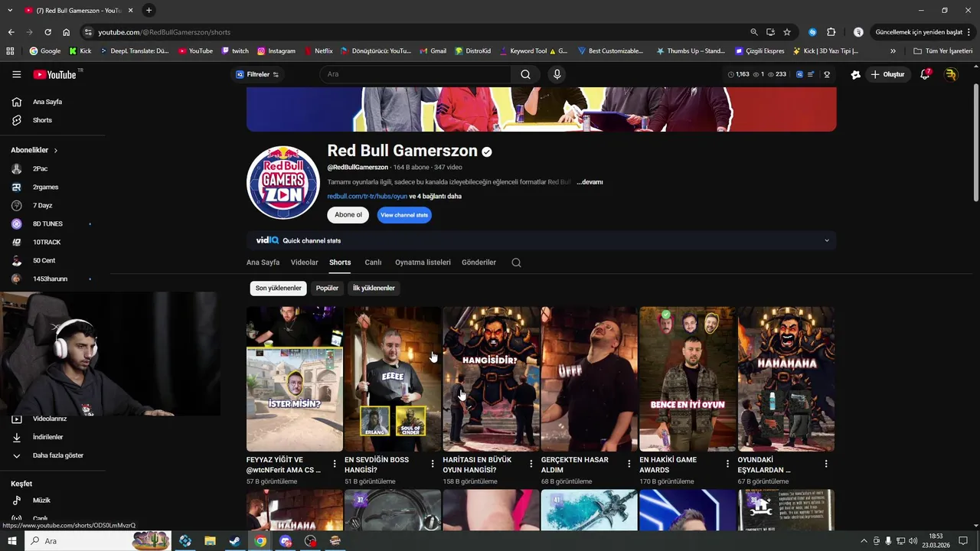The width and height of the screenshot is (980, 551).
Task: Click the vidIQ AI sparkle icon near Oluştur
Action: pos(855,74)
